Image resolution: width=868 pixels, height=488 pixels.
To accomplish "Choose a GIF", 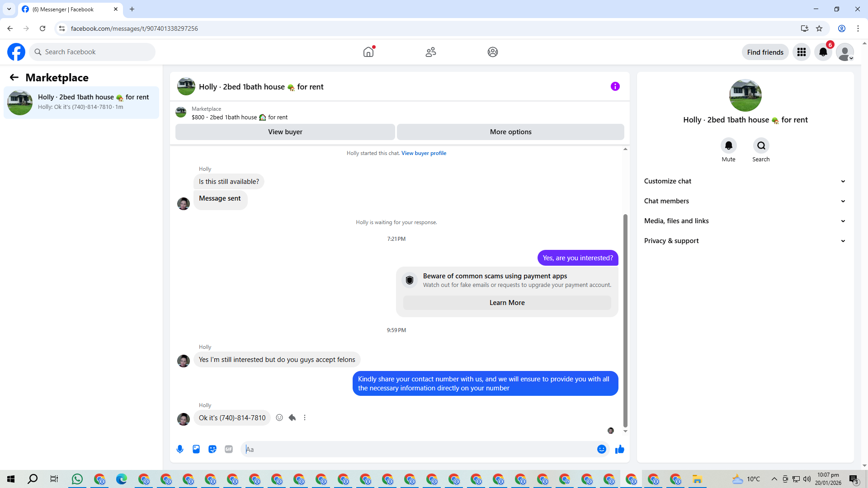I will 229,449.
